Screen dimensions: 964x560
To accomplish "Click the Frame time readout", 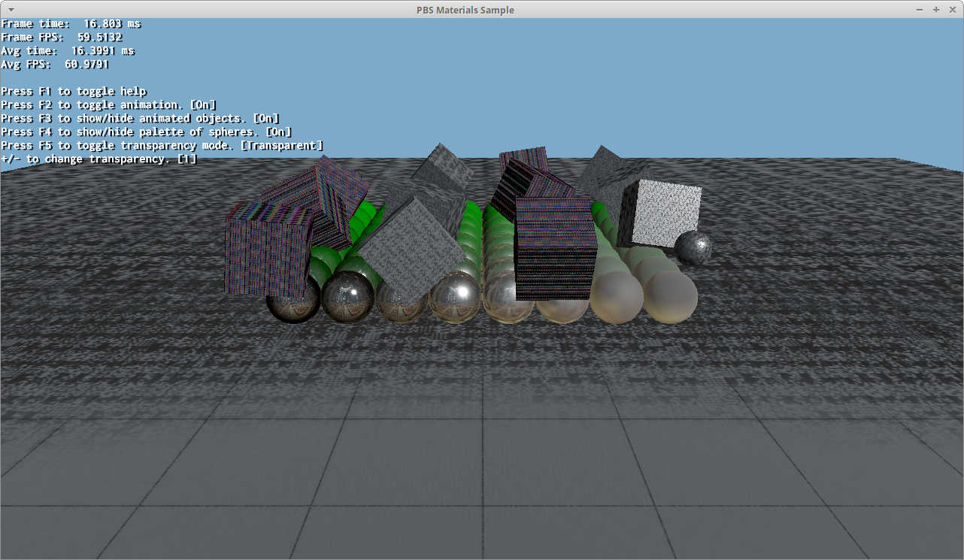I will tap(71, 24).
